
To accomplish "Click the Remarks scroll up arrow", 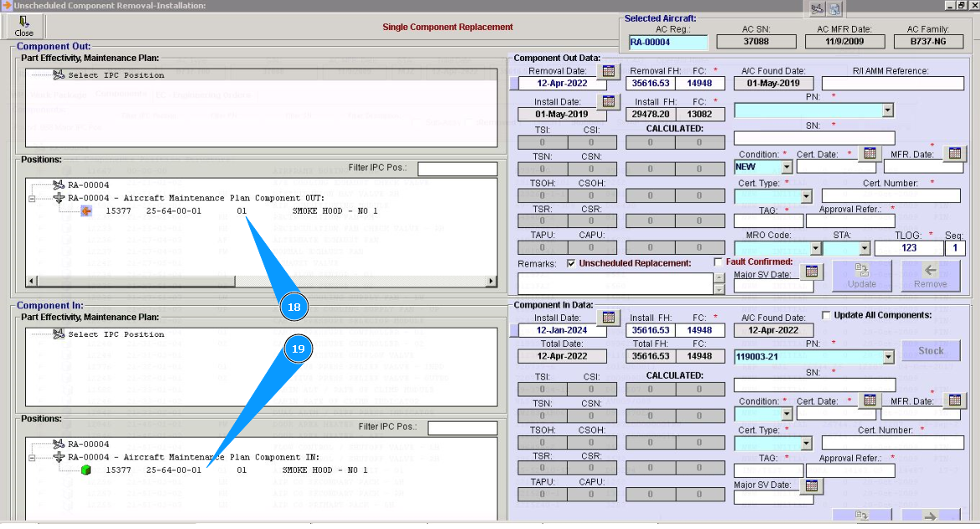I will (x=719, y=278).
